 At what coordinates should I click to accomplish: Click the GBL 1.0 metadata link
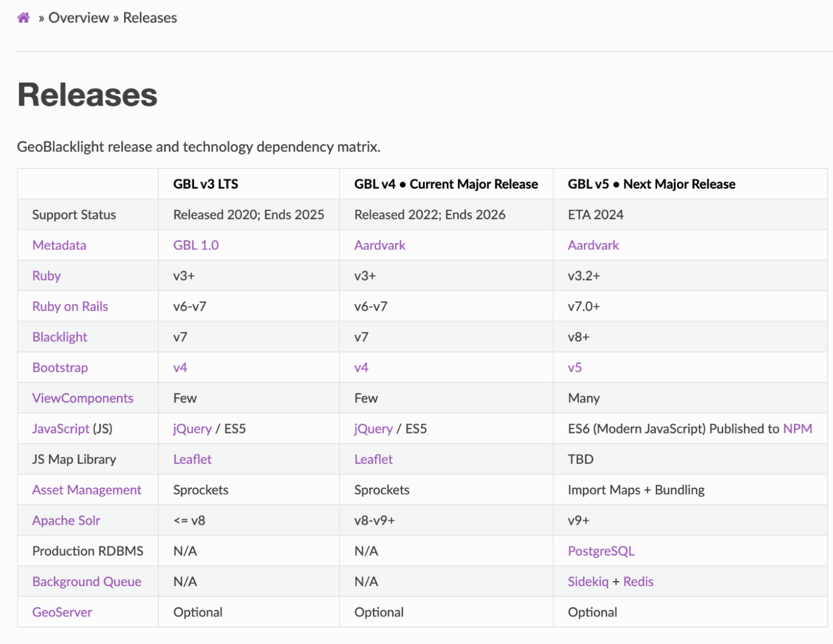(196, 245)
